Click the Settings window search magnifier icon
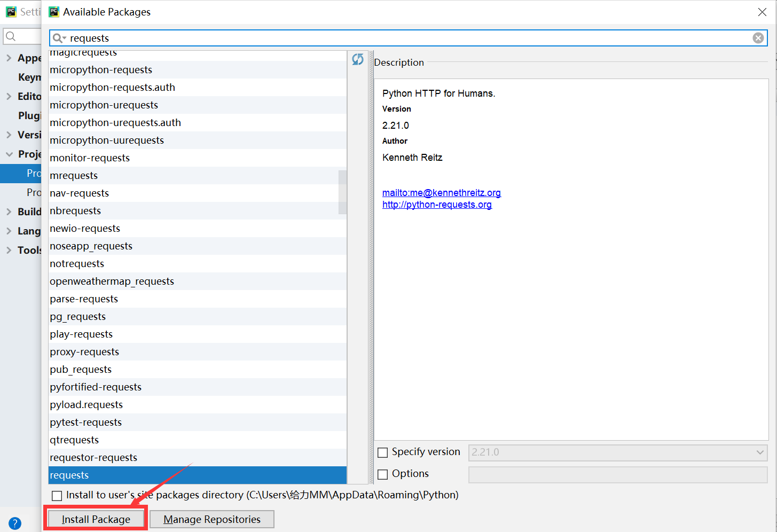 coord(11,36)
